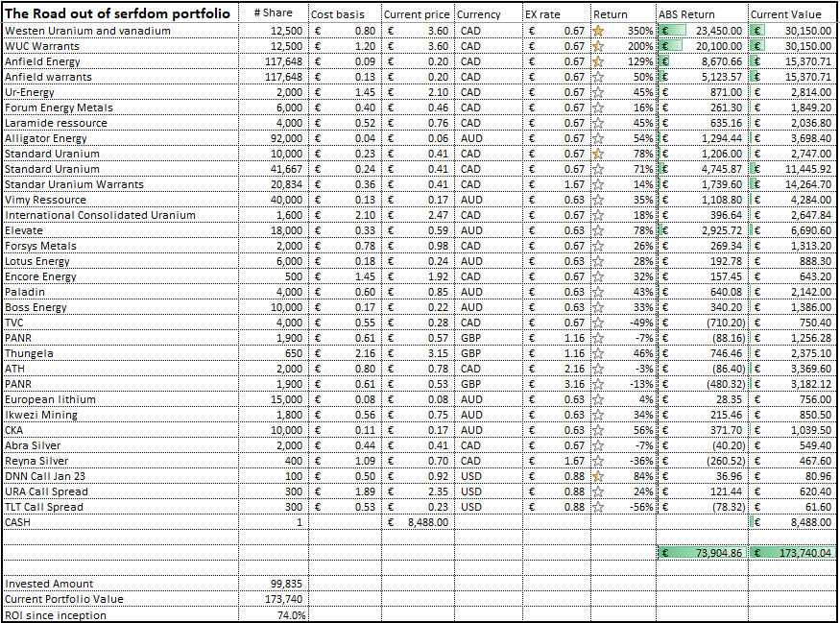Click the star icon in Forsys Metals row

pos(598,247)
